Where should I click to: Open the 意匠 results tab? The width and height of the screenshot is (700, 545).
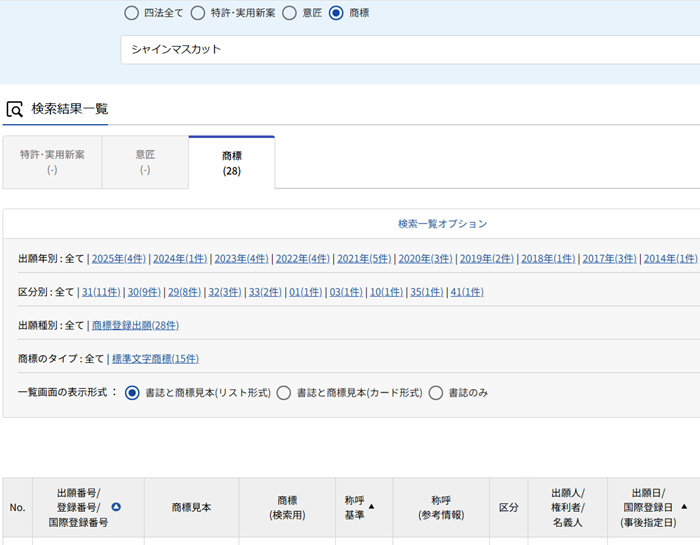(145, 163)
